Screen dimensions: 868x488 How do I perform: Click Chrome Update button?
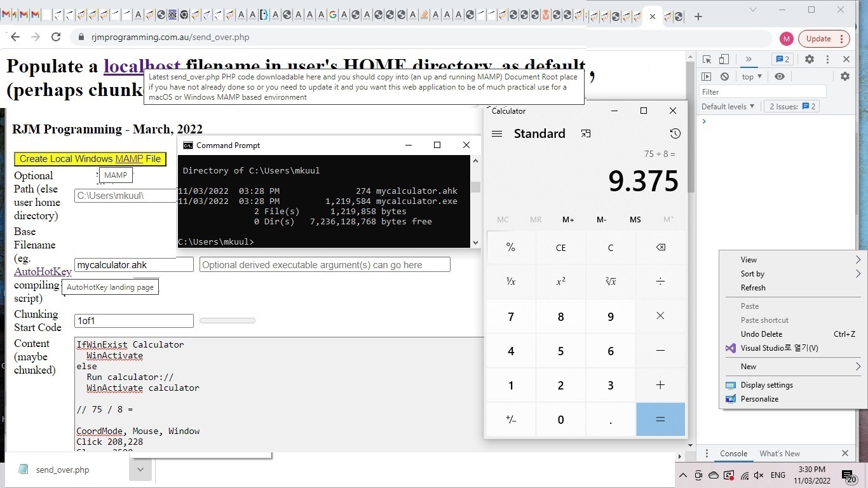824,39
